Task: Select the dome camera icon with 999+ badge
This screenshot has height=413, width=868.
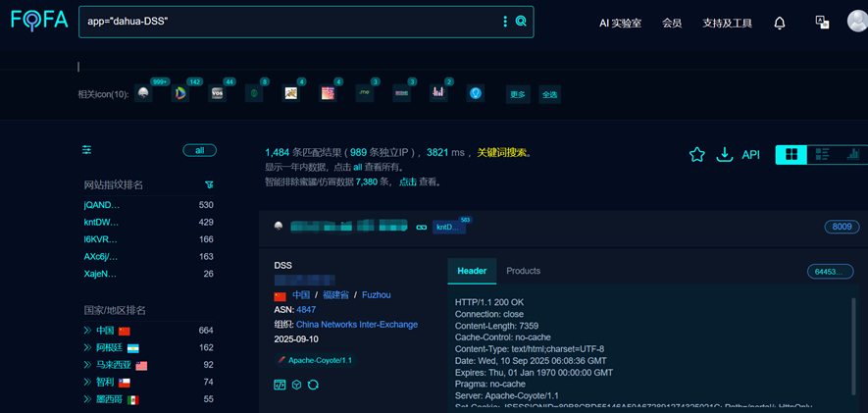Action: [x=143, y=93]
